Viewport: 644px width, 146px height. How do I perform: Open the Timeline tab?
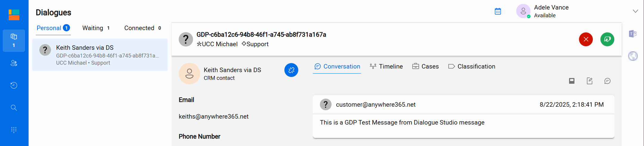(386, 66)
